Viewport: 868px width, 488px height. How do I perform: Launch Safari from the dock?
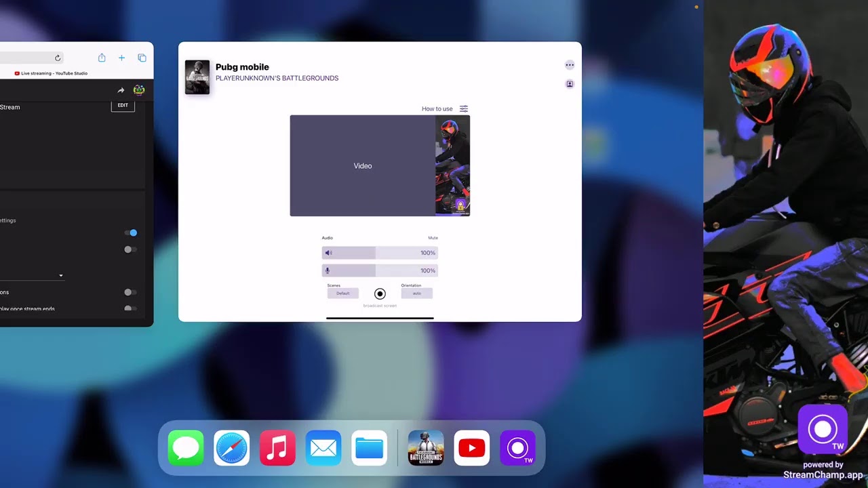point(232,448)
